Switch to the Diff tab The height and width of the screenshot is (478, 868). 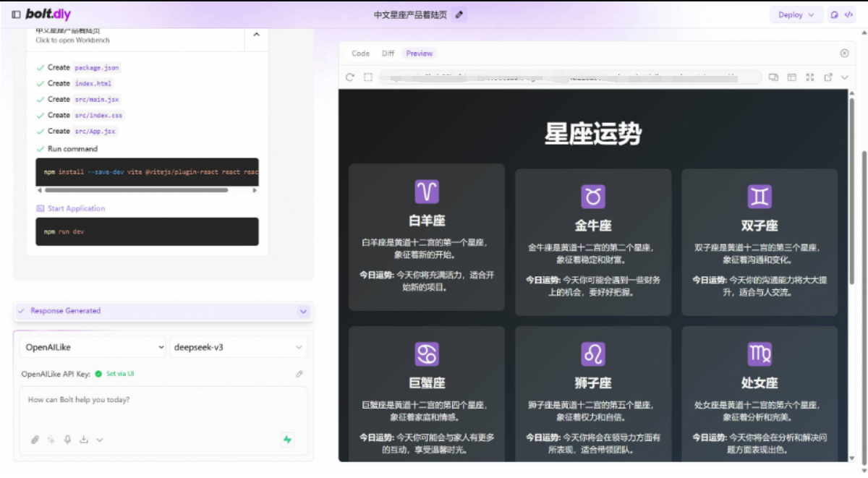point(388,54)
